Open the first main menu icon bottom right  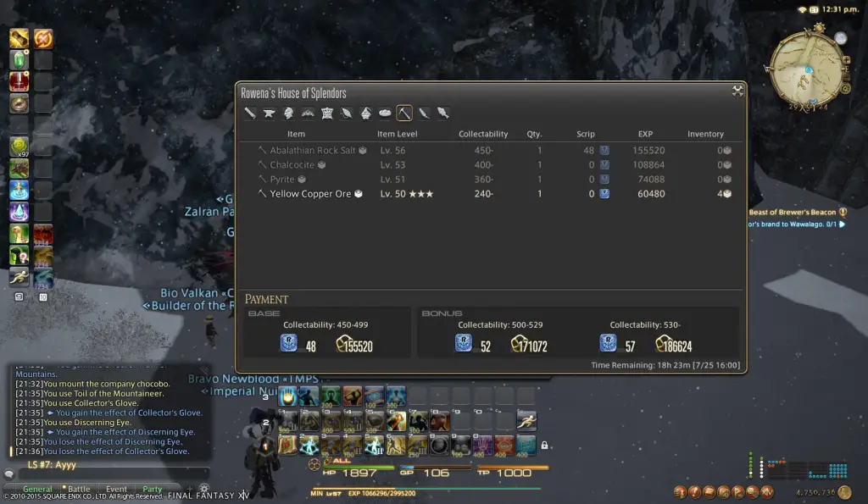pos(680,491)
